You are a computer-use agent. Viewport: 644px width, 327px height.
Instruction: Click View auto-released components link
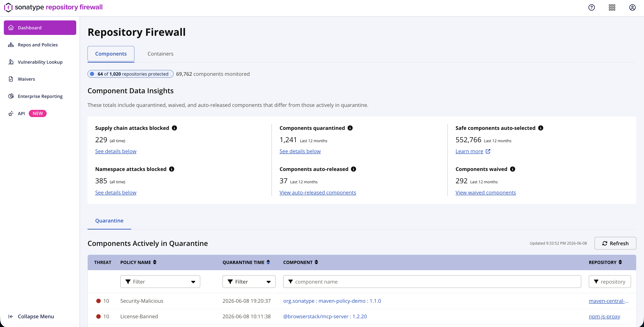pyautogui.click(x=318, y=192)
